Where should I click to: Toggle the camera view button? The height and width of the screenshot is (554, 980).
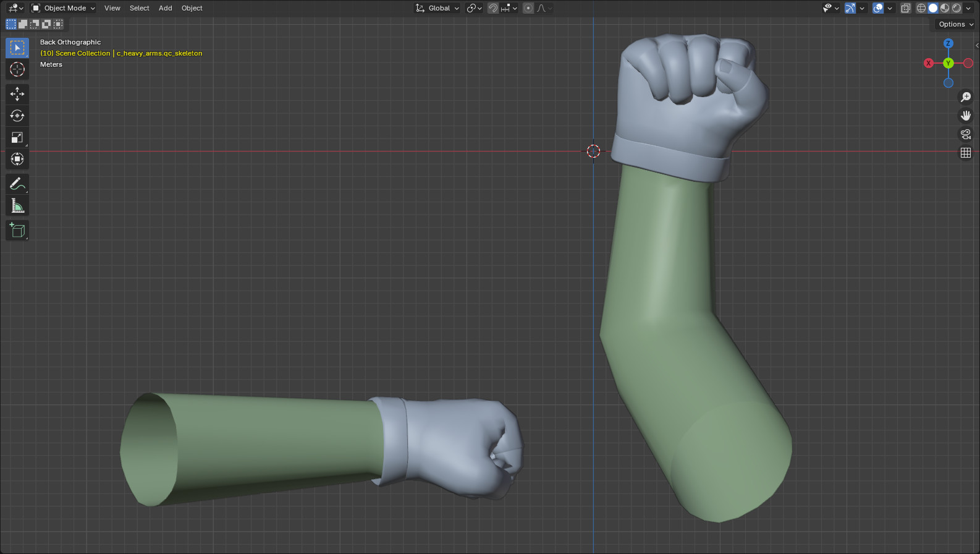coord(966,134)
